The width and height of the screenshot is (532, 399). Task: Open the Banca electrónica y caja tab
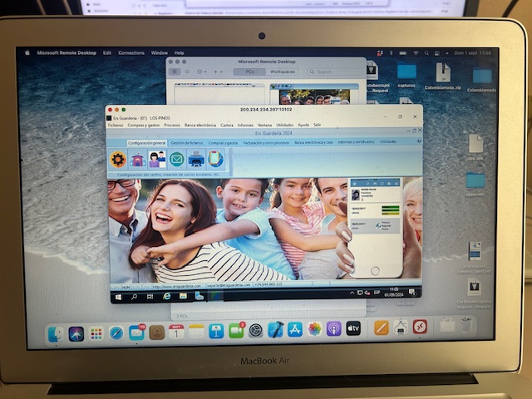pyautogui.click(x=313, y=142)
